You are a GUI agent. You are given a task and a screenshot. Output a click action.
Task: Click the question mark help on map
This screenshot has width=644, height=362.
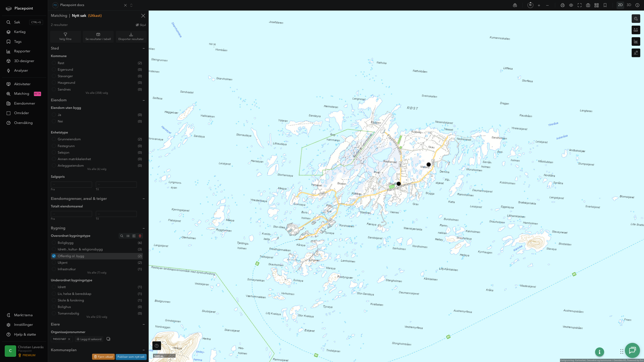157,346
